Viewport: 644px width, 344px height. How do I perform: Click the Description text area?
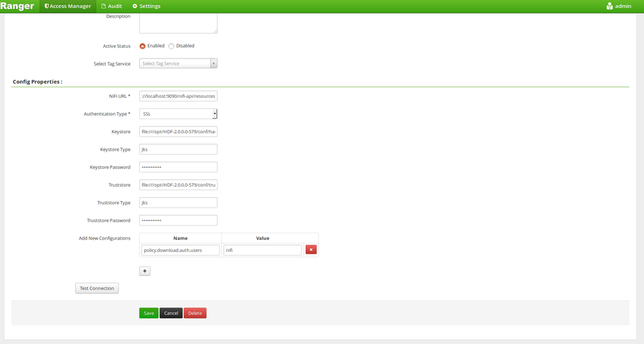click(x=179, y=23)
